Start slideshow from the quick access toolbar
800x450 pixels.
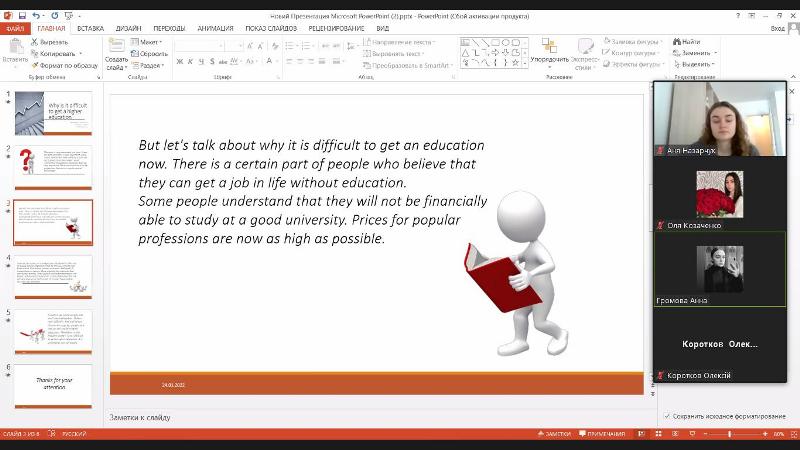point(69,16)
